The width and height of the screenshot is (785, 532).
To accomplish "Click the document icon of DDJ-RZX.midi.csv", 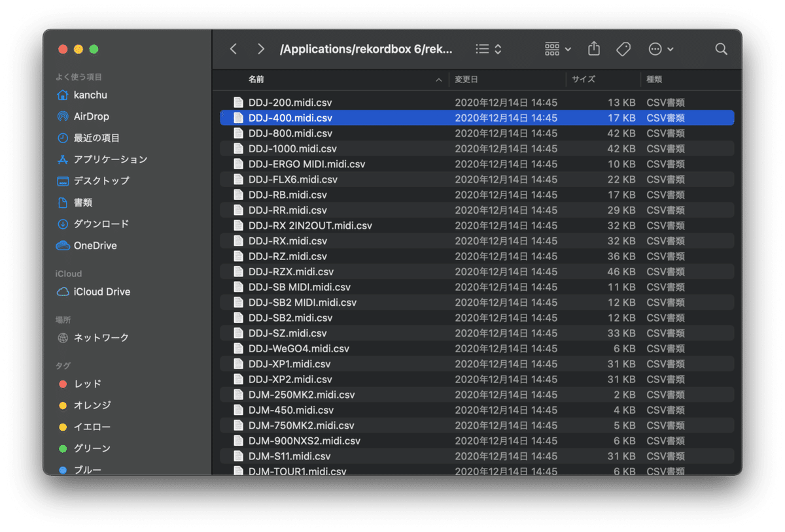I will point(238,271).
